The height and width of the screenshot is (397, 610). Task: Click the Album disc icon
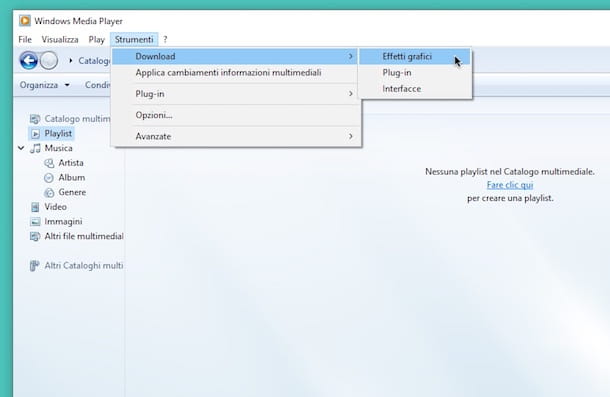(x=49, y=178)
